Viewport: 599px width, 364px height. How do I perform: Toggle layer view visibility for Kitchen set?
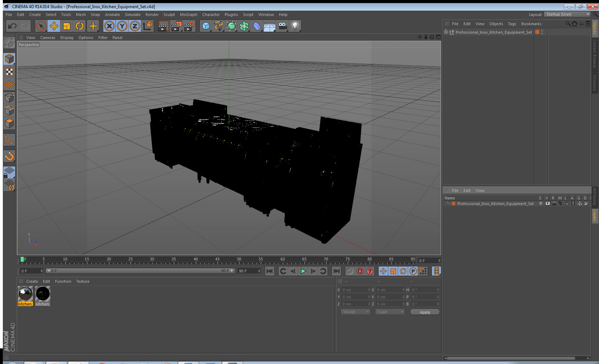(548, 204)
